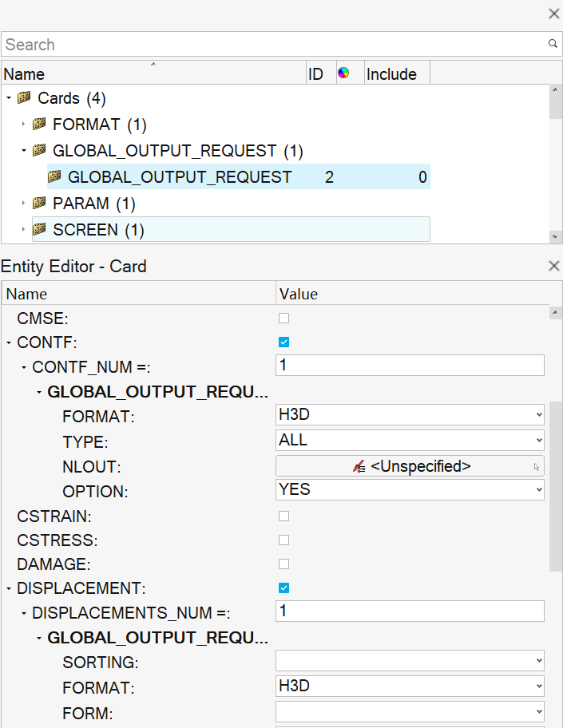Image resolution: width=563 pixels, height=728 pixels.
Task: Enable the CMSE checkbox
Action: (x=283, y=318)
